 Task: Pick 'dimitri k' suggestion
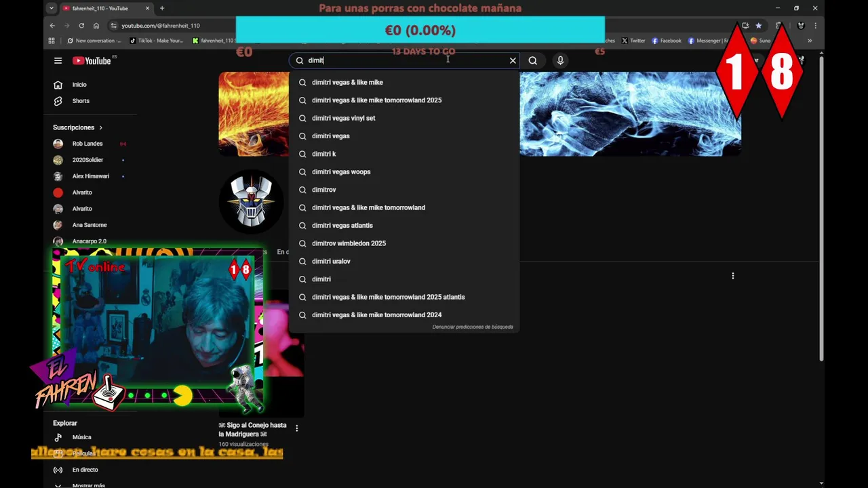pos(404,154)
